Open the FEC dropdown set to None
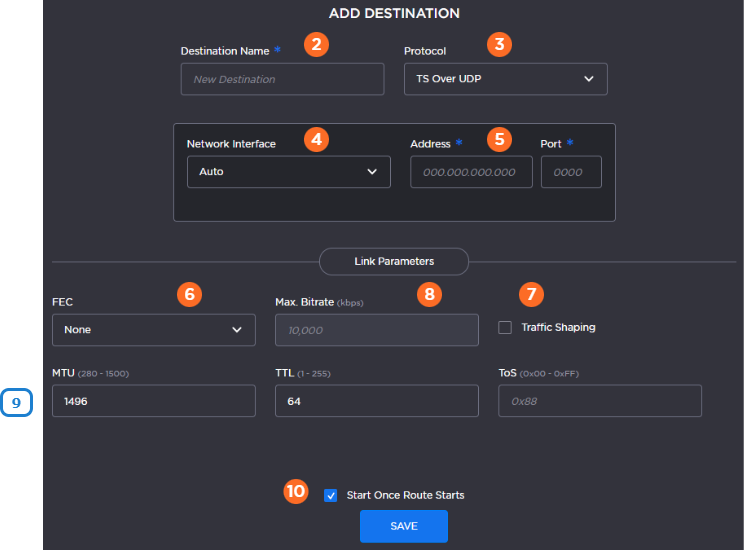745x550 pixels. (x=153, y=329)
